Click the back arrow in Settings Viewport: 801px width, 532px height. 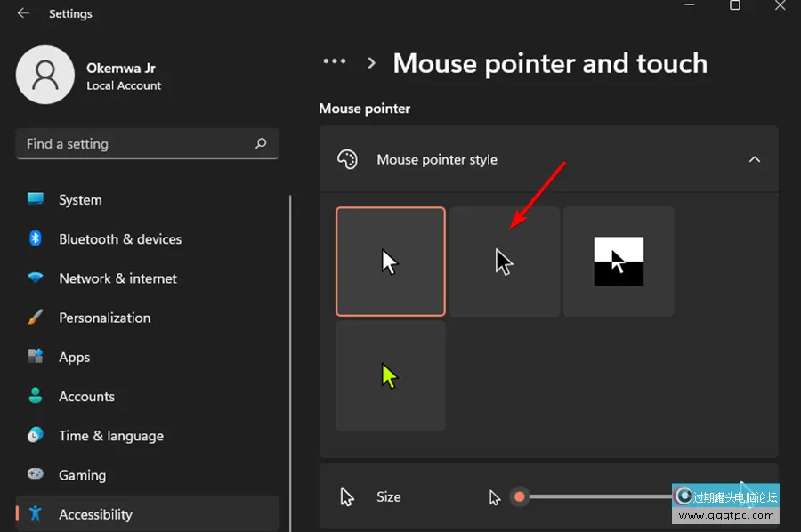coord(23,13)
